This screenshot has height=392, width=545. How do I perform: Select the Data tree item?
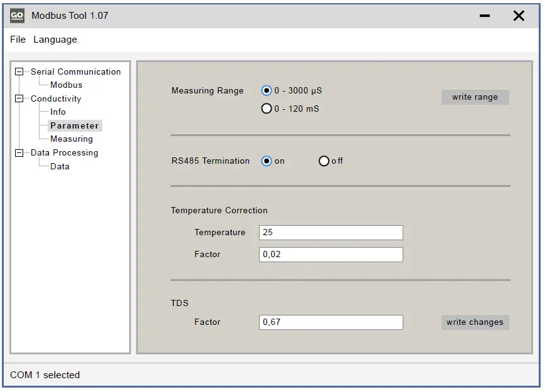tap(58, 166)
